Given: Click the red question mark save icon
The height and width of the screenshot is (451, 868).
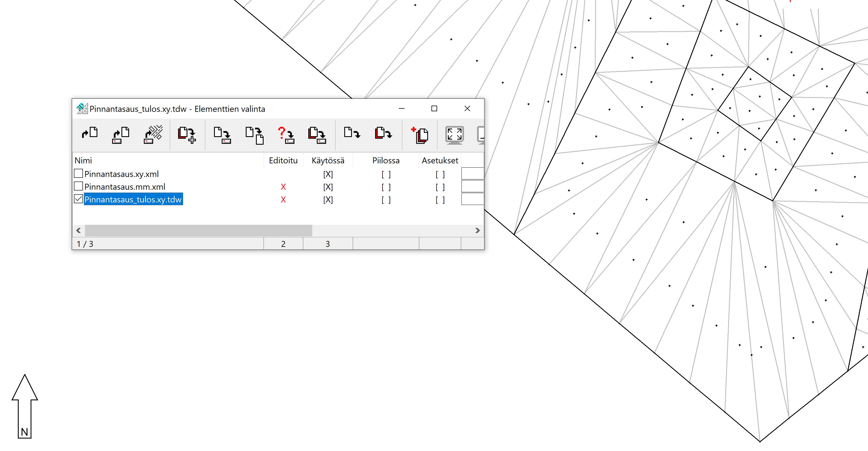Looking at the screenshot, I should pyautogui.click(x=286, y=135).
